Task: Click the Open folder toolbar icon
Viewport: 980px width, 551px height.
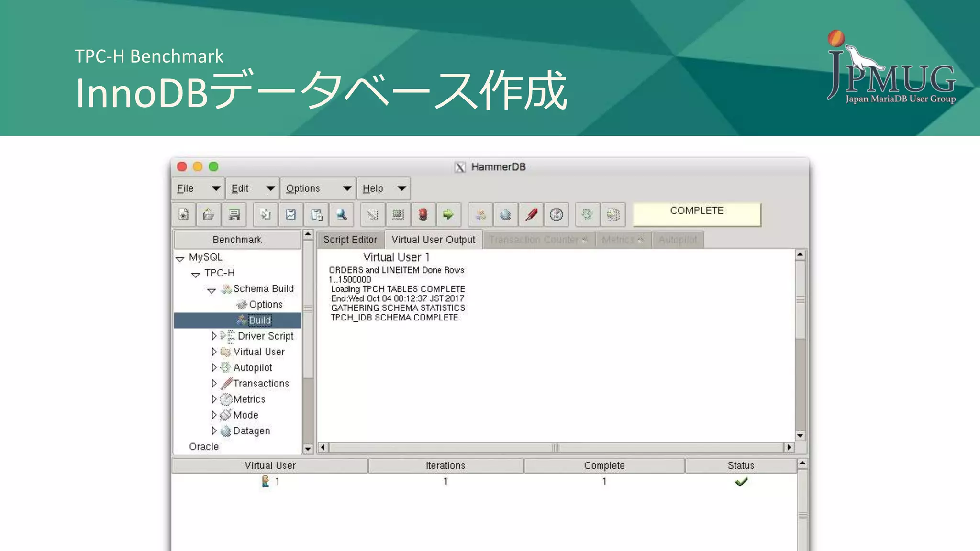Action: [209, 215]
